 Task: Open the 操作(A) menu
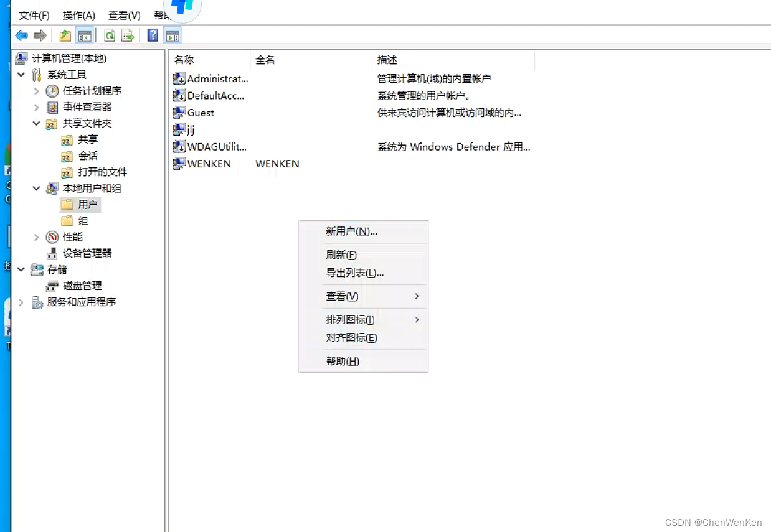coord(79,15)
